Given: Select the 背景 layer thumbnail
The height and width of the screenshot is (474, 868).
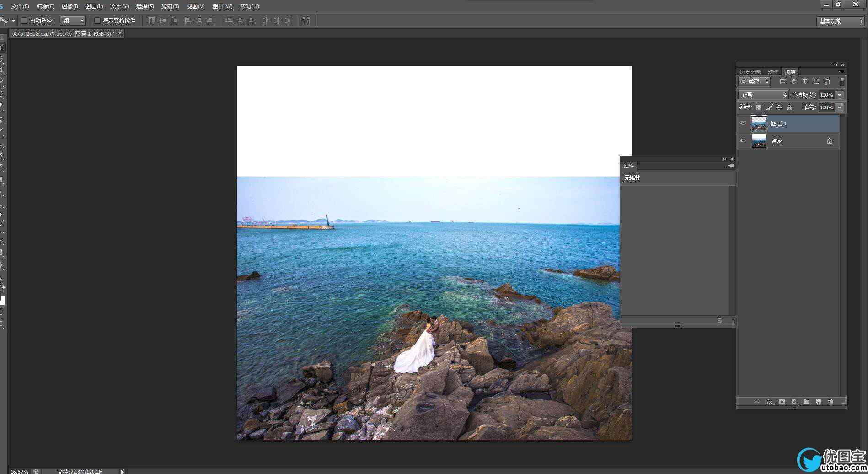Looking at the screenshot, I should (759, 141).
